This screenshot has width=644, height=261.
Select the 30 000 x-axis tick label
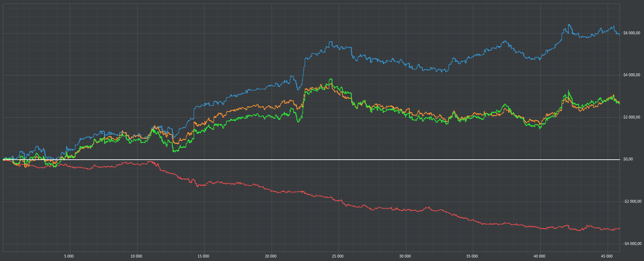(x=405, y=256)
